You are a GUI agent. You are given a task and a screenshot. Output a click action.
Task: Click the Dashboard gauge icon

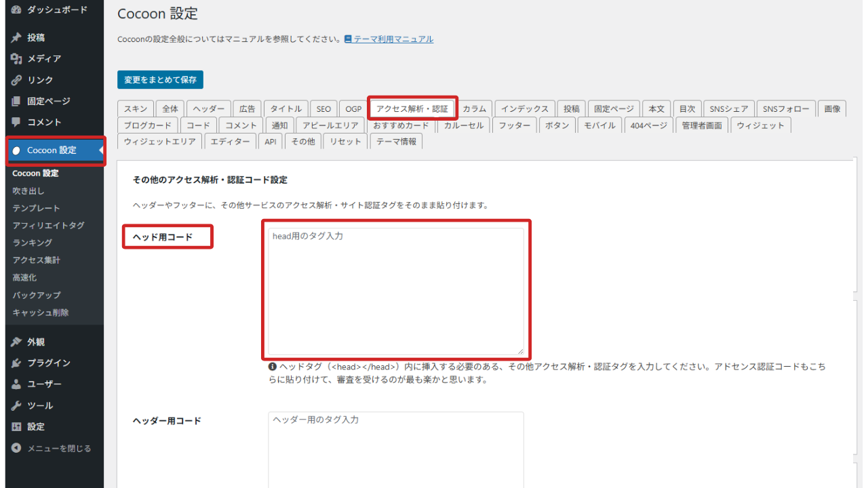tap(17, 9)
